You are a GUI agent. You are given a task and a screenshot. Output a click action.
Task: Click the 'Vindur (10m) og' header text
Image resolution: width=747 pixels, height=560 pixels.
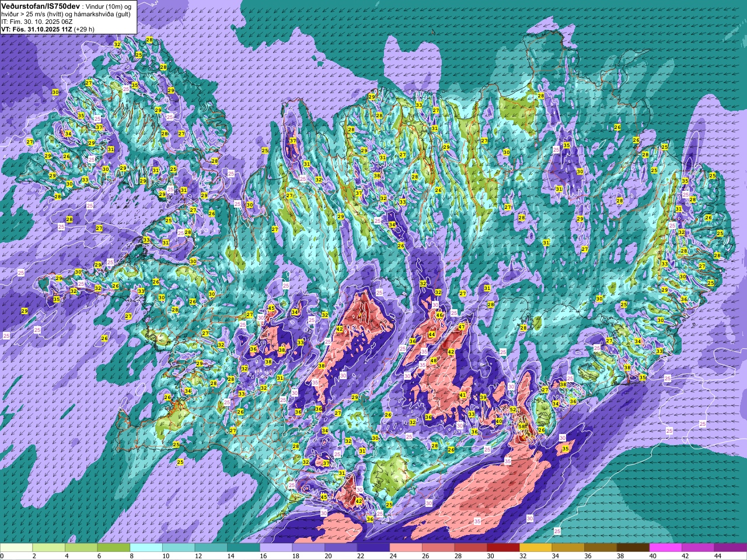[x=109, y=6]
